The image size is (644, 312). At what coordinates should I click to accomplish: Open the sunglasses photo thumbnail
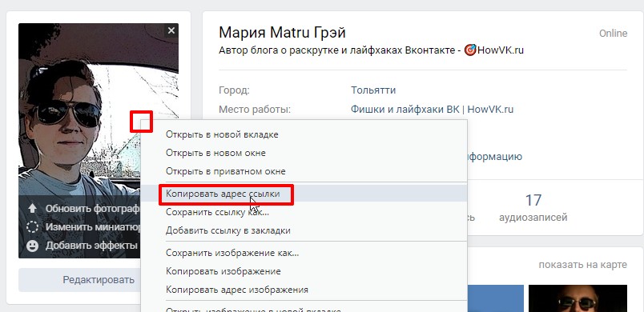(x=578, y=298)
